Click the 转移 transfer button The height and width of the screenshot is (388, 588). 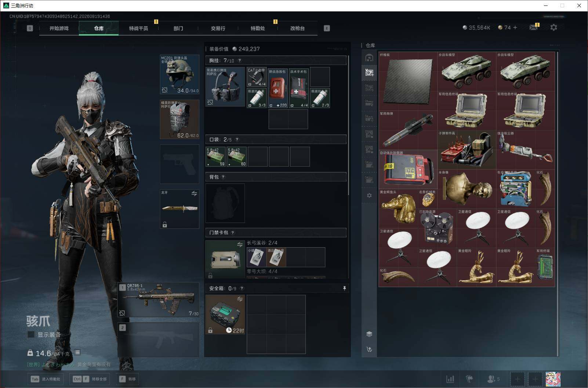(127, 379)
